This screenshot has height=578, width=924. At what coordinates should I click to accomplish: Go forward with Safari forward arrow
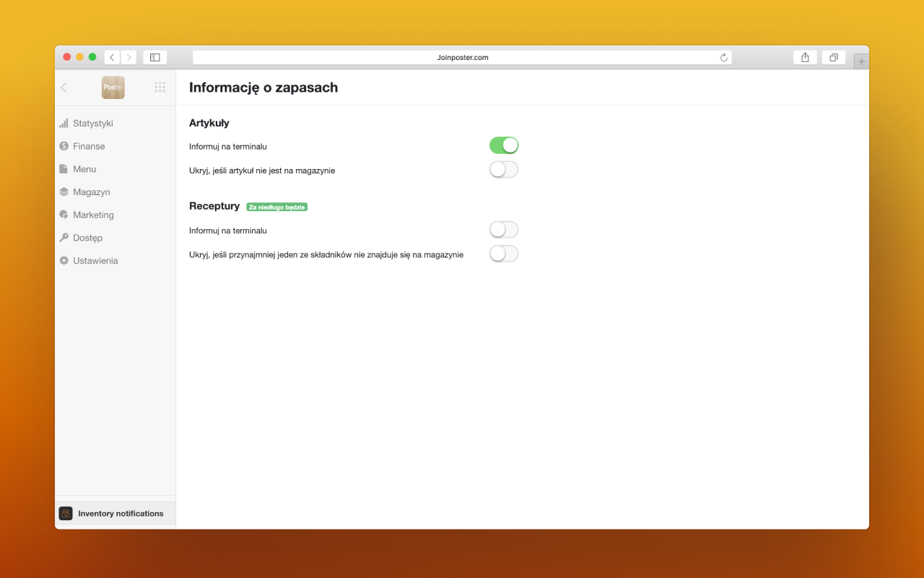[x=128, y=57]
